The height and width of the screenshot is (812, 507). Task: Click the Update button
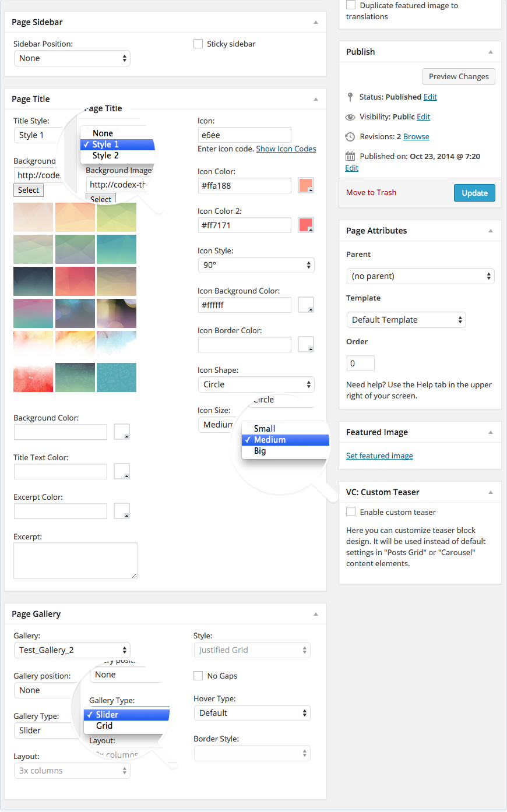click(x=474, y=193)
